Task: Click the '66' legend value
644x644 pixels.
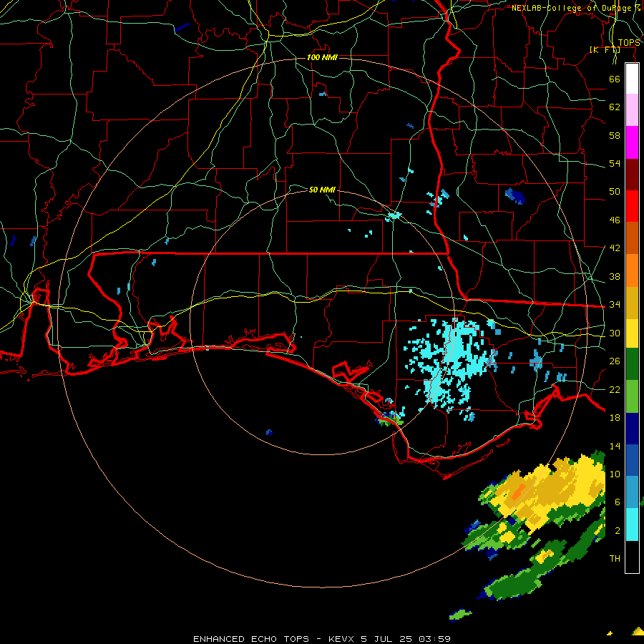Action: [x=615, y=79]
